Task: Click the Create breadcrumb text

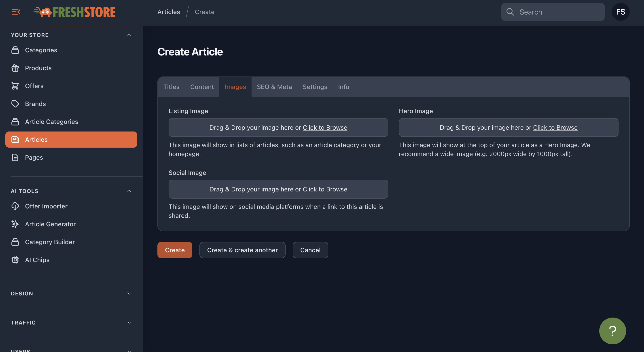Action: (x=205, y=12)
